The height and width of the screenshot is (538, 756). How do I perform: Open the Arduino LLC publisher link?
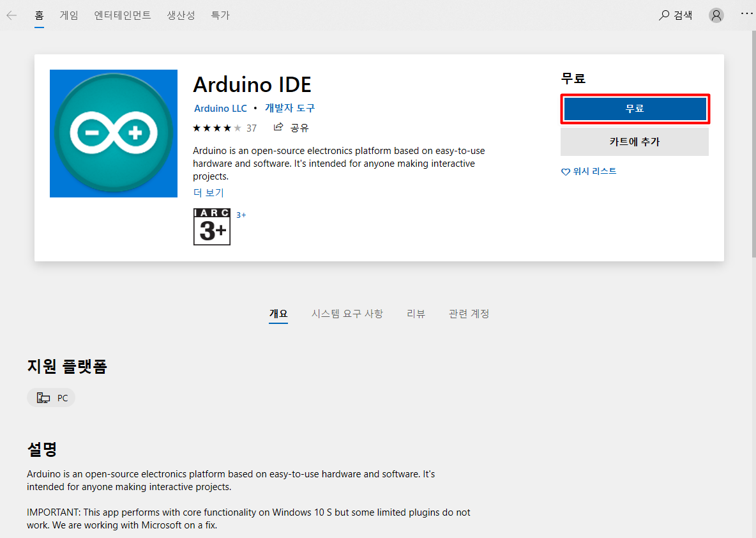pos(220,109)
